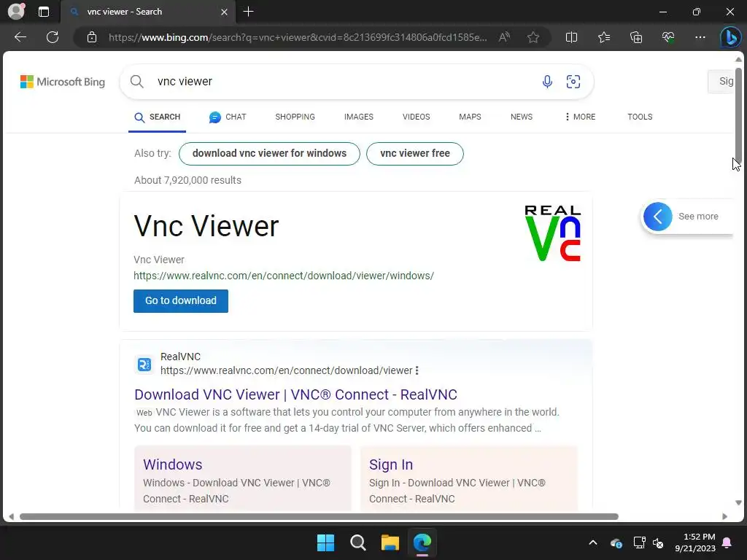Open notifications bell icon

tap(727, 542)
